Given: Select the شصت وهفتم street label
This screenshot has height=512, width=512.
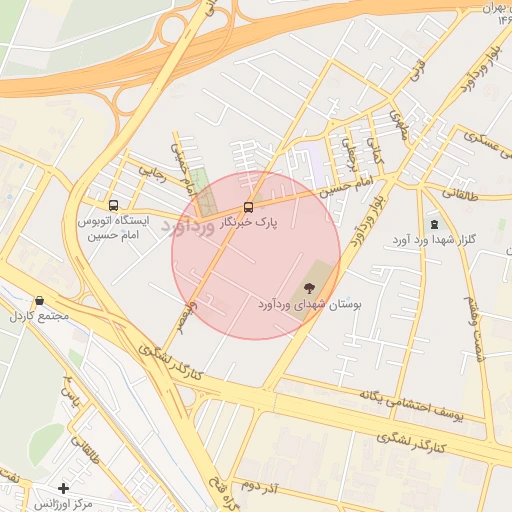Looking at the screenshot, I should (x=475, y=329).
